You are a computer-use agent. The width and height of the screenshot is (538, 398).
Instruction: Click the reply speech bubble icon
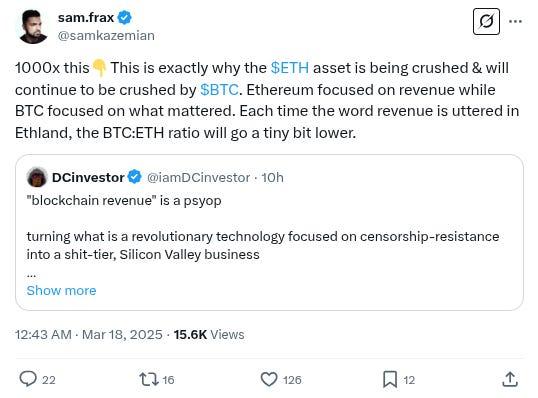(28, 379)
